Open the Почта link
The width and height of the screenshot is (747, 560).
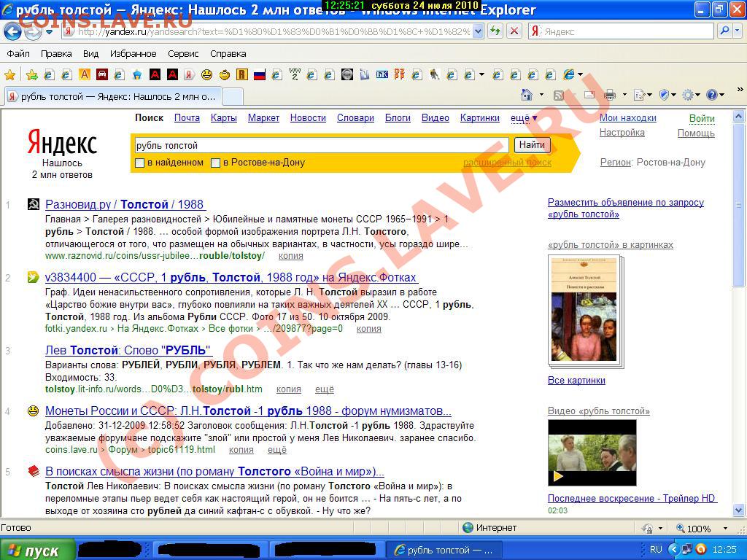click(x=187, y=118)
